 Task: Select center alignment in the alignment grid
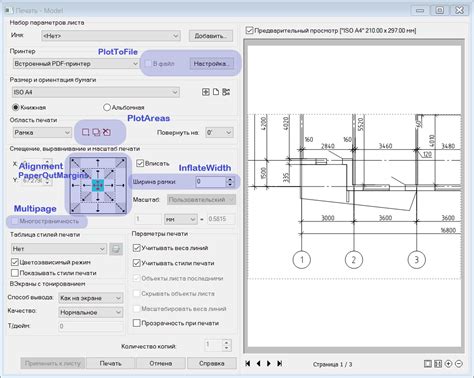[x=98, y=185]
